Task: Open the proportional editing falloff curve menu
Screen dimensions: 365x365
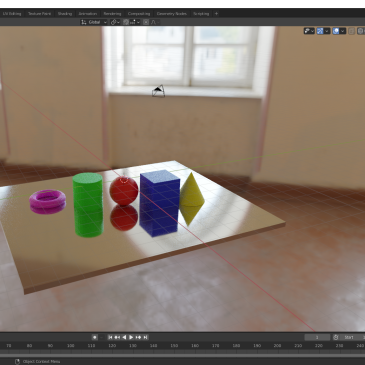Action: pyautogui.click(x=154, y=22)
